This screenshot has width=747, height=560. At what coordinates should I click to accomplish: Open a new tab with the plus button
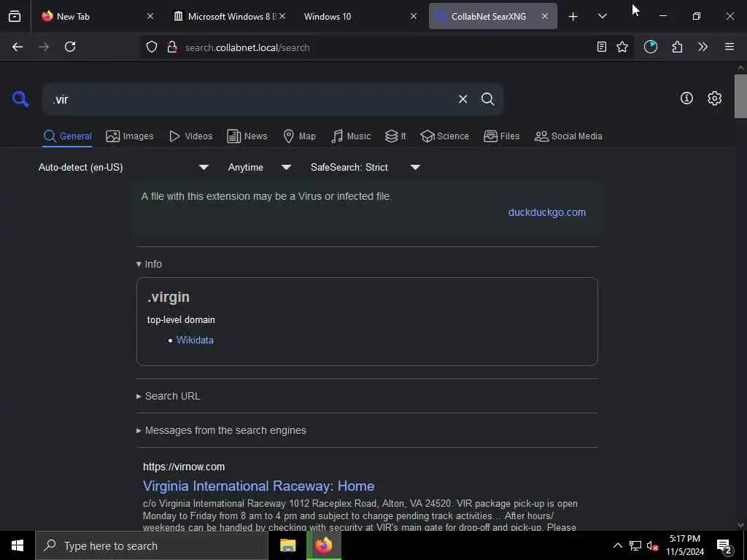(x=573, y=17)
